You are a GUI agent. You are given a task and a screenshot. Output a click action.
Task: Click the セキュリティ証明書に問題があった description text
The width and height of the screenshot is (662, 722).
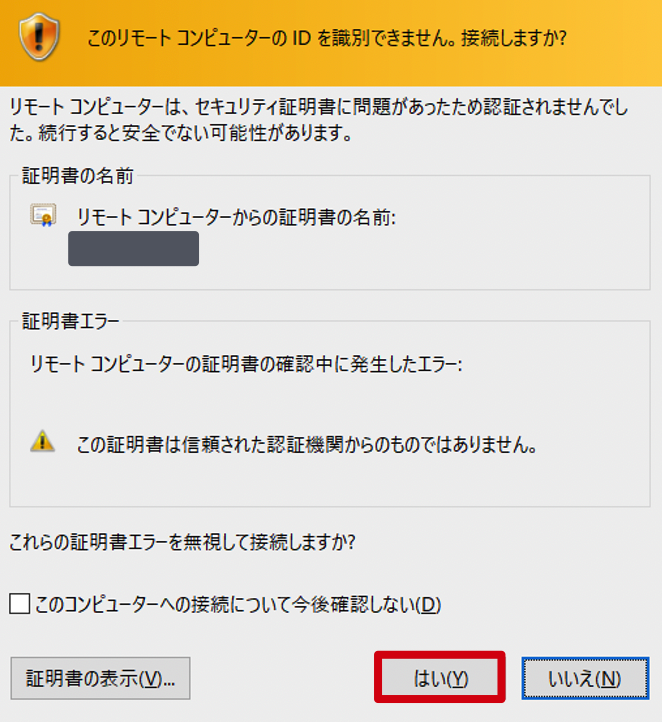[319, 120]
